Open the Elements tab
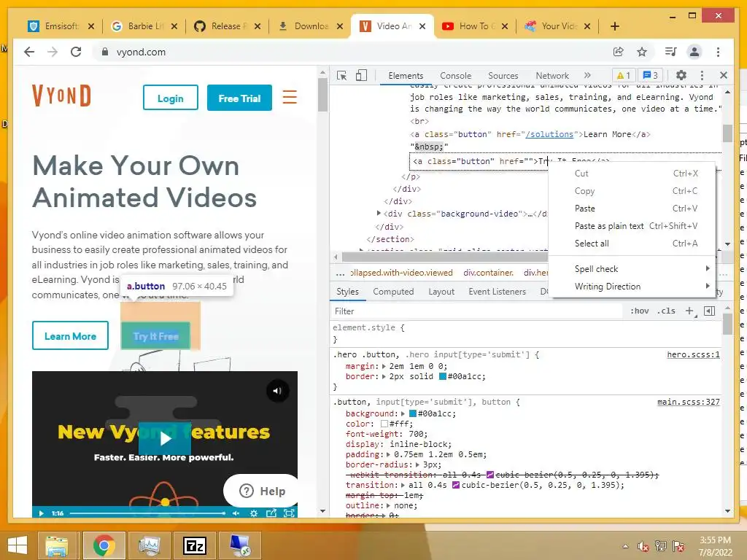 pos(406,76)
